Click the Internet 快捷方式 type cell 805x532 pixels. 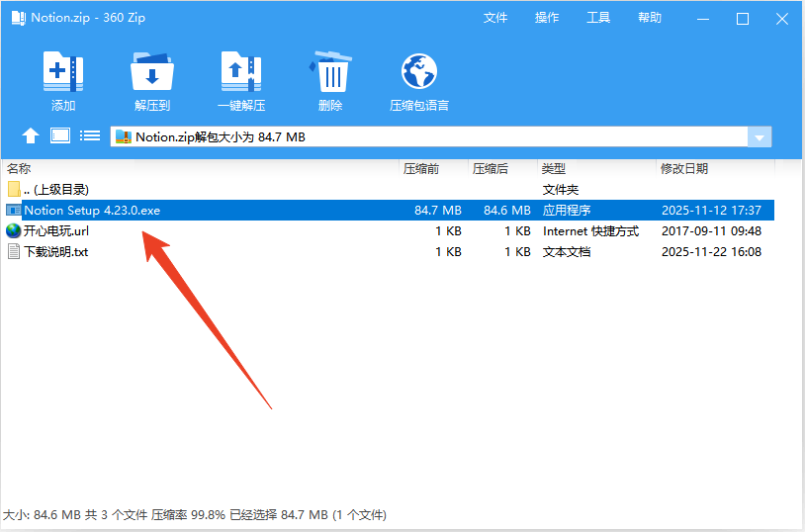point(591,231)
